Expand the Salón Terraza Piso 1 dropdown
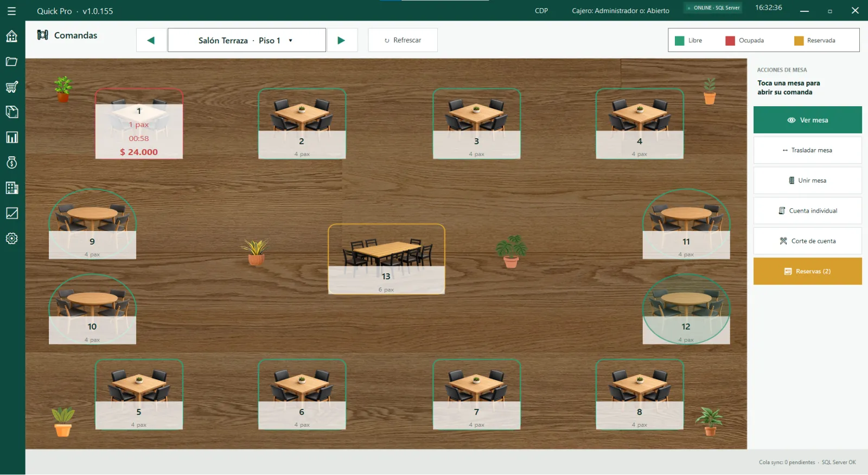The height and width of the screenshot is (475, 868). pos(247,40)
